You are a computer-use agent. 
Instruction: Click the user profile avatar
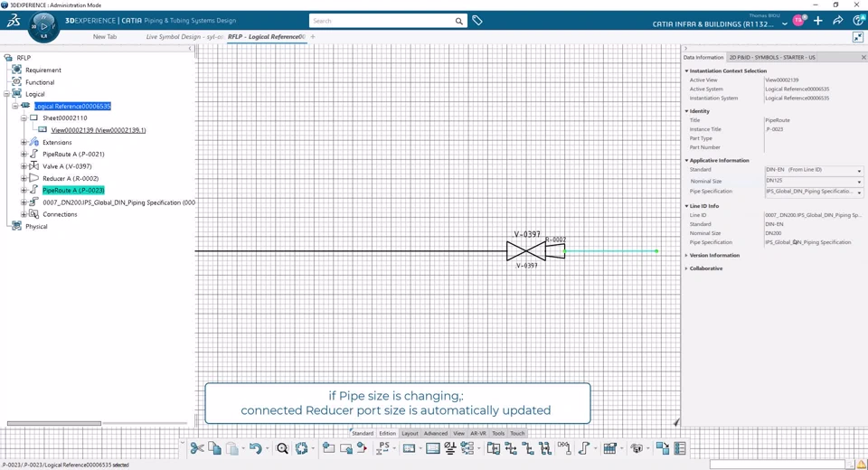point(798,21)
